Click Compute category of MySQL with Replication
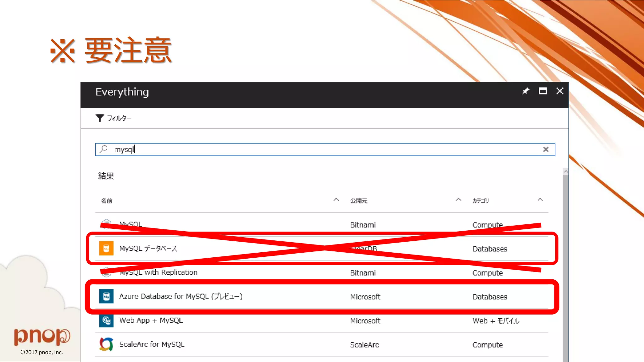The width and height of the screenshot is (644, 362). (487, 273)
